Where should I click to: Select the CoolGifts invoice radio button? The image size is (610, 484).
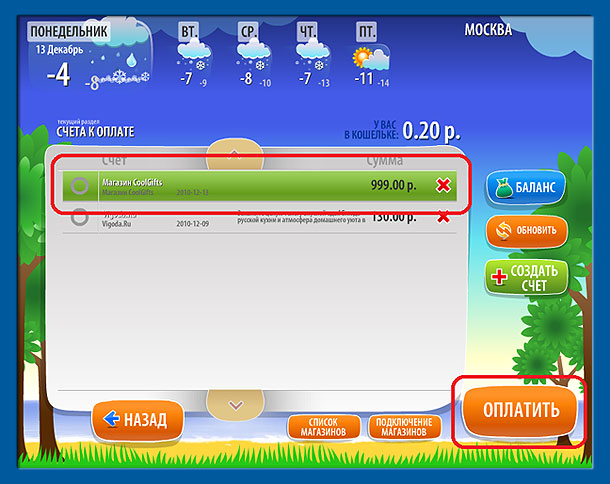point(80,185)
